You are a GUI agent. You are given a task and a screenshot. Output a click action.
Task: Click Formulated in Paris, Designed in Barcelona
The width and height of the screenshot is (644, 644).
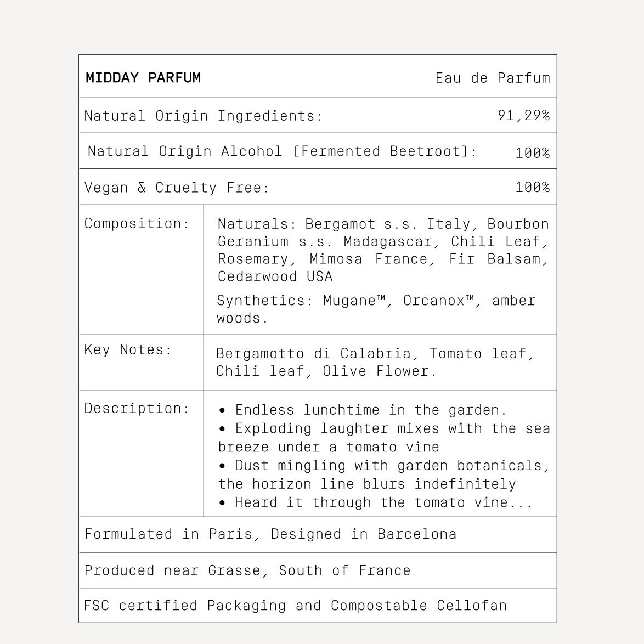(x=270, y=534)
